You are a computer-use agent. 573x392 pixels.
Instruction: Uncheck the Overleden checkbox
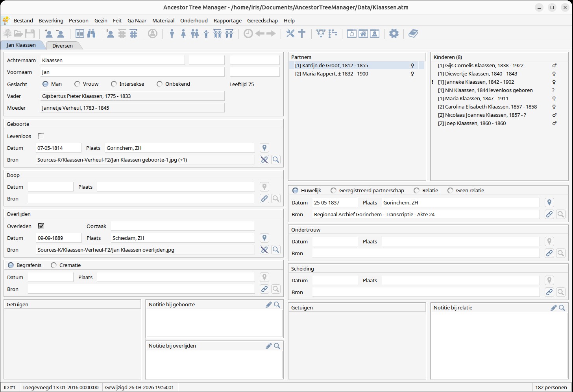click(41, 226)
